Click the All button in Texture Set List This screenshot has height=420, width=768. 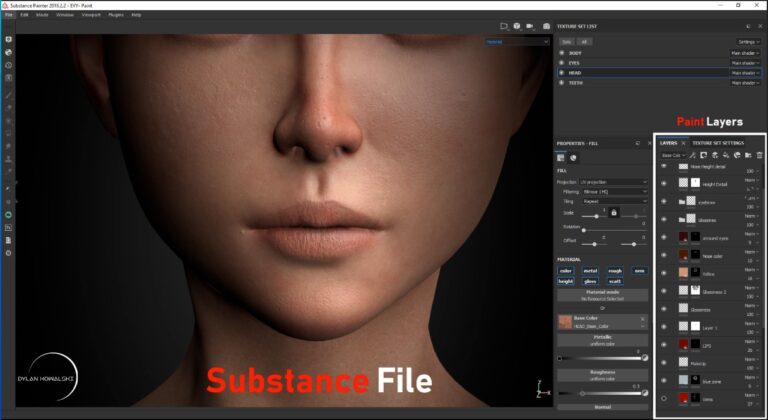pyautogui.click(x=583, y=42)
